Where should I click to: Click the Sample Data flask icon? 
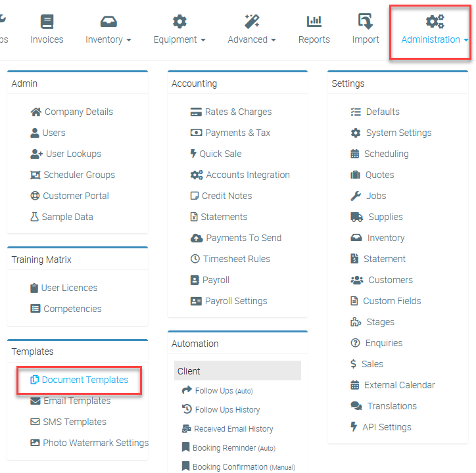pyautogui.click(x=35, y=217)
